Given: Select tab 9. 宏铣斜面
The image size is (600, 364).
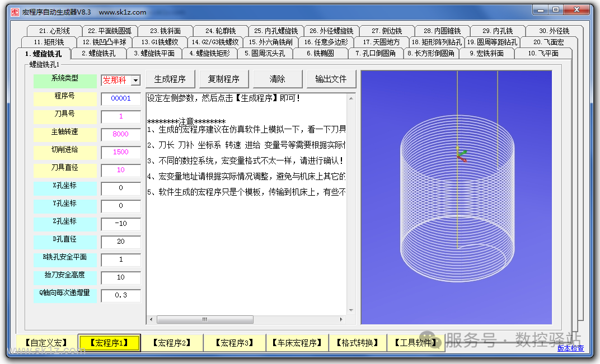Looking at the screenshot, I should coord(487,54).
